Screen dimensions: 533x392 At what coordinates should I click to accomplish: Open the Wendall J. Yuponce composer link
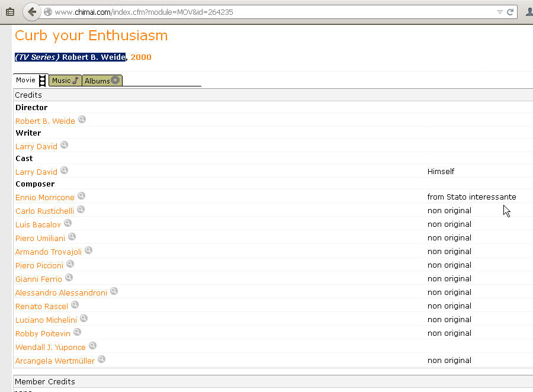51,347
